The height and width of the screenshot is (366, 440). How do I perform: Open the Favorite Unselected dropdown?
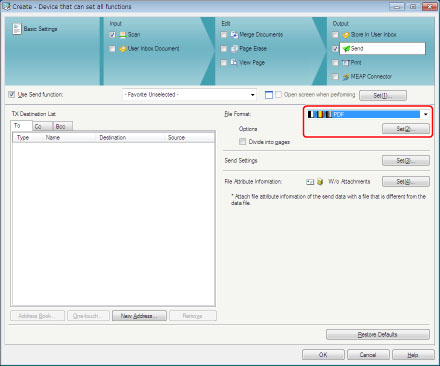(189, 95)
